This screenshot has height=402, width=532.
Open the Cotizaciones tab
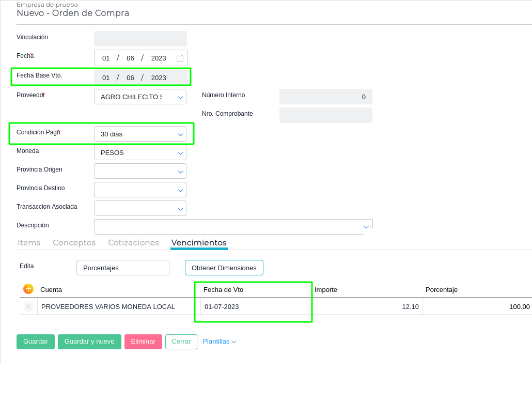(133, 242)
